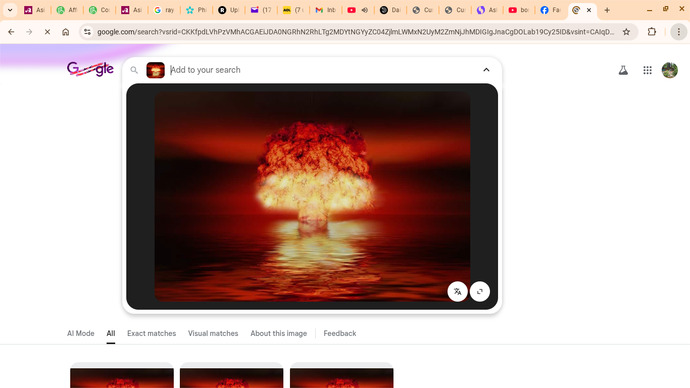The image size is (690, 388).
Task: Open the Google account profile picture
Action: tap(670, 70)
